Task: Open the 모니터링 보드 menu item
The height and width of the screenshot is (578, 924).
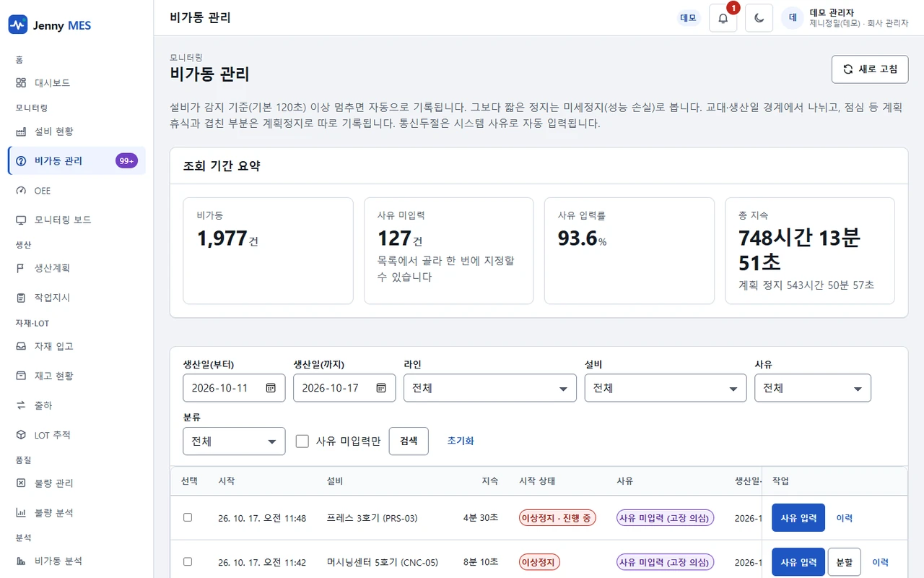Action: point(77,220)
